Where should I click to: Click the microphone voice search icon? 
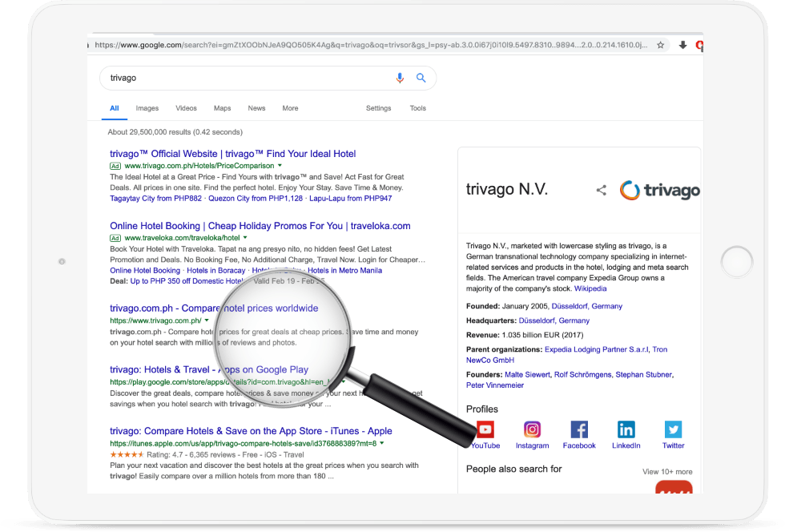point(400,78)
